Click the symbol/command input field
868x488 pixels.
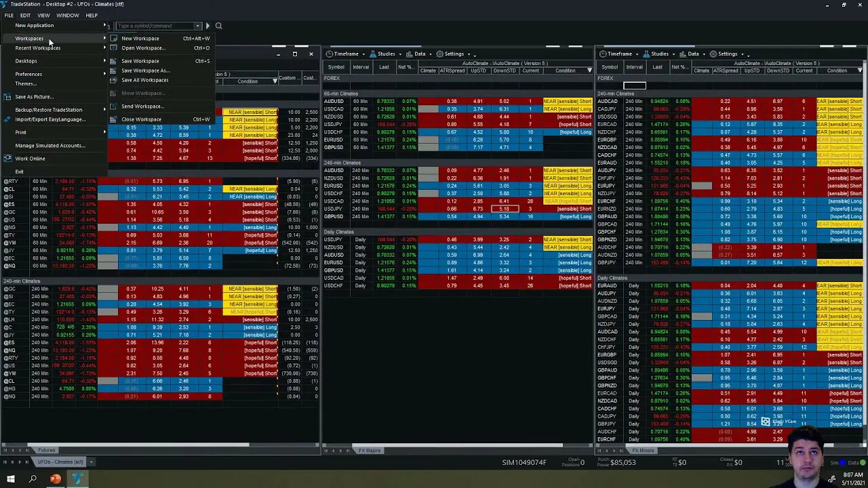155,26
